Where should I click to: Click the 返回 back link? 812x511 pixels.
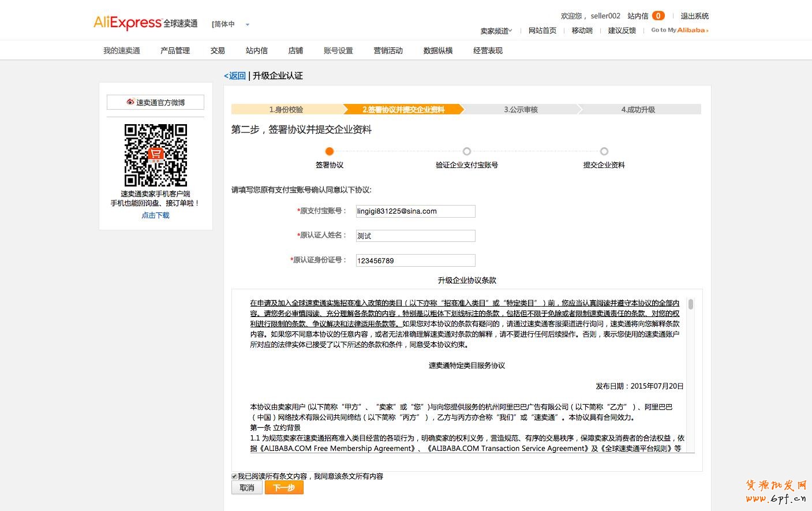point(235,76)
